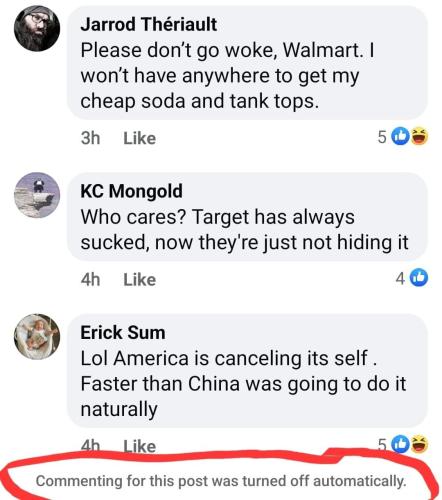Like Erick Sum's comment
Viewport: 442px width, 500px height.
(140, 446)
